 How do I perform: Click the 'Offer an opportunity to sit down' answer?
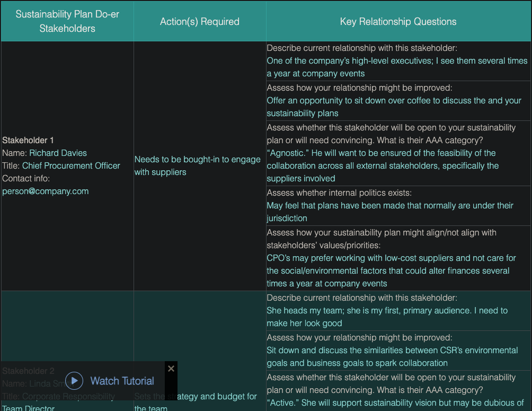(394, 107)
